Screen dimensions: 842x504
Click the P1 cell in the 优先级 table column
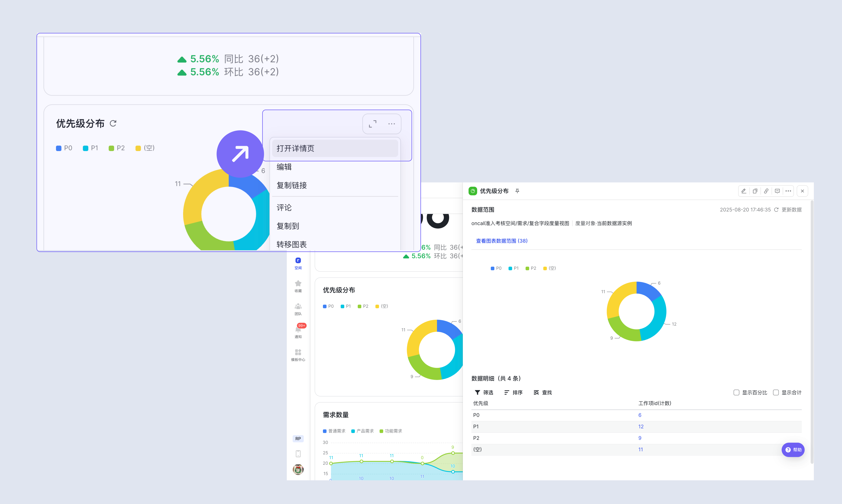click(x=476, y=427)
